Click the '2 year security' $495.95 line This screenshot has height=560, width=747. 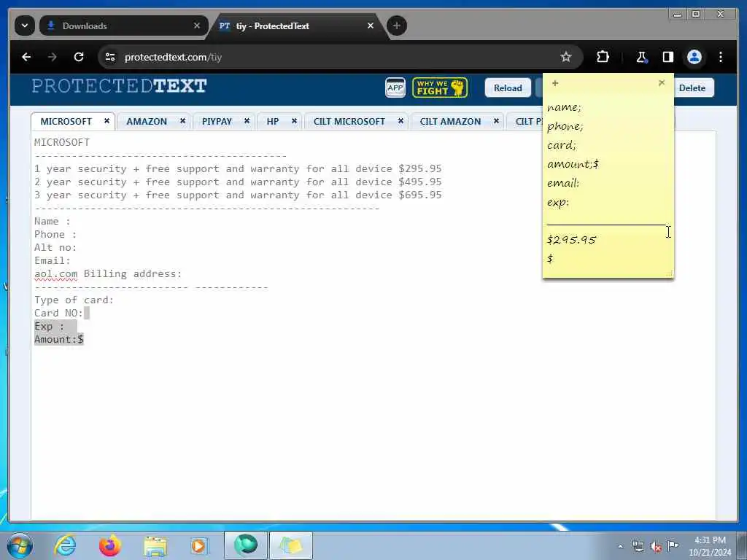[238, 182]
